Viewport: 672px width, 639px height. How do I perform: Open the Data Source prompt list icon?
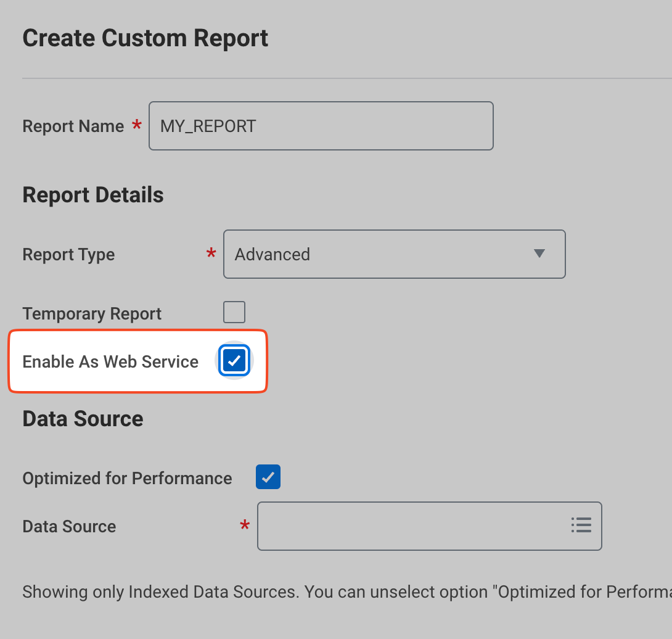(x=581, y=526)
